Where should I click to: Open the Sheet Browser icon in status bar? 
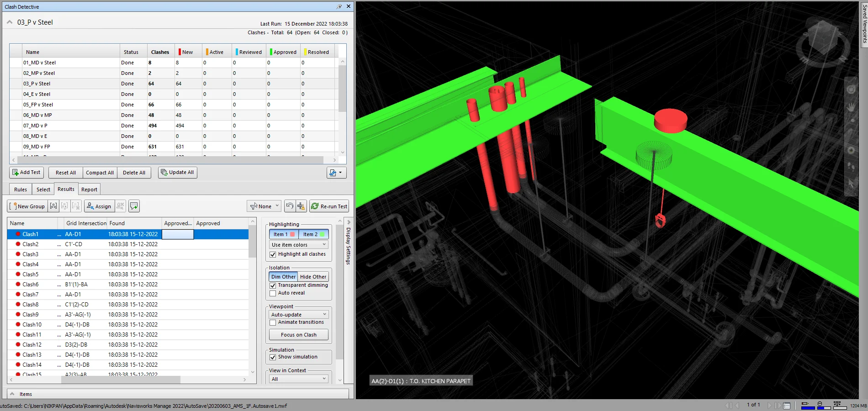point(787,405)
